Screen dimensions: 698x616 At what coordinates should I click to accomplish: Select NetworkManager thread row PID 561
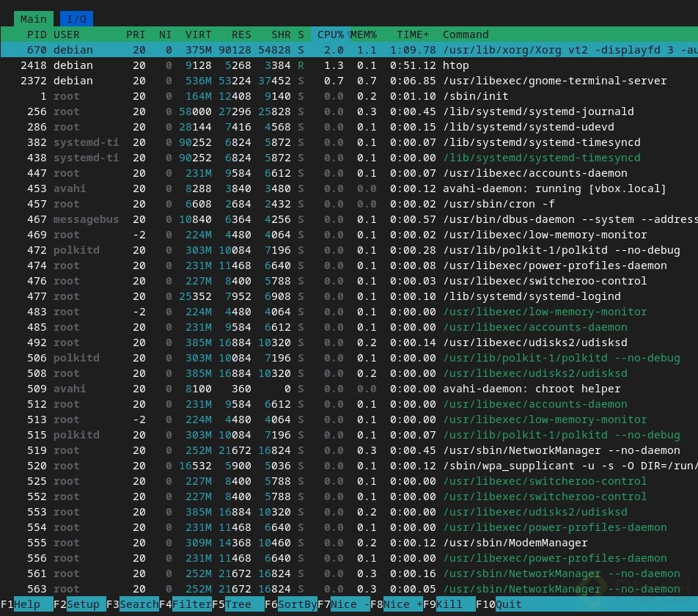pos(349,573)
